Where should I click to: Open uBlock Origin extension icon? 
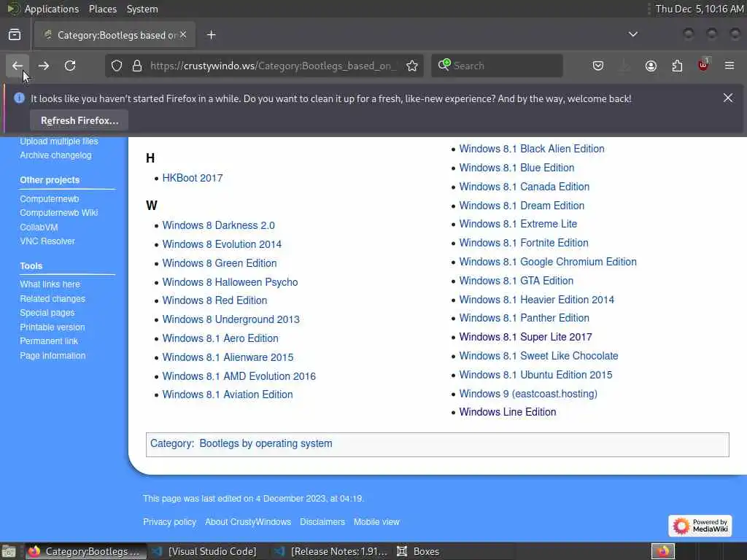click(703, 66)
